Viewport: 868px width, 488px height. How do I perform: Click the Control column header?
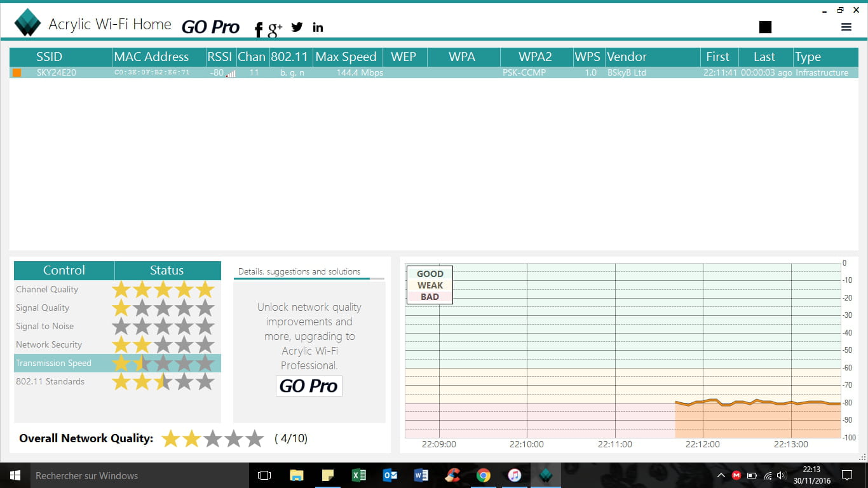[64, 270]
